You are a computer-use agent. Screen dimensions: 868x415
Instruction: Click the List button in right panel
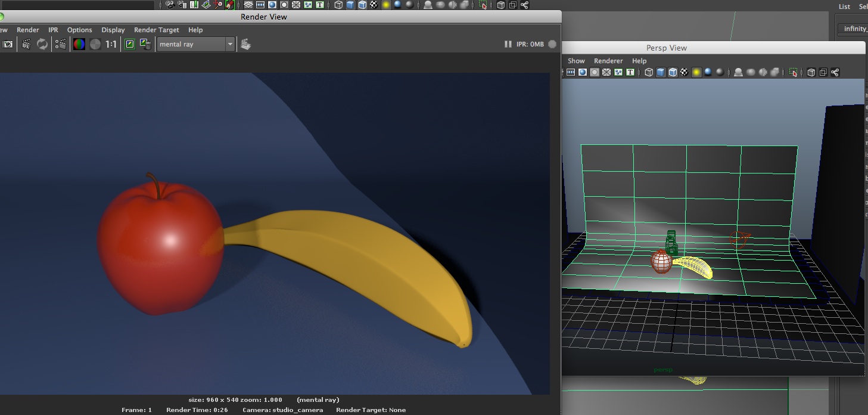pyautogui.click(x=844, y=7)
